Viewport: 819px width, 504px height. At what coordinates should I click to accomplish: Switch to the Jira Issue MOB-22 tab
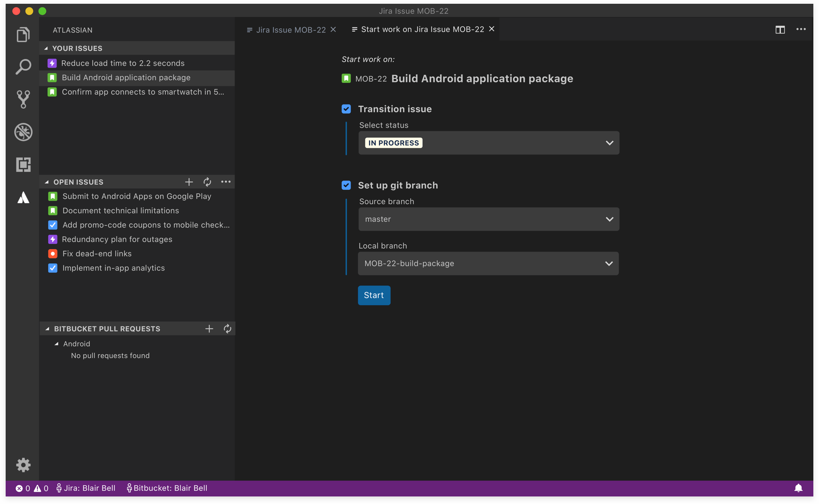290,29
